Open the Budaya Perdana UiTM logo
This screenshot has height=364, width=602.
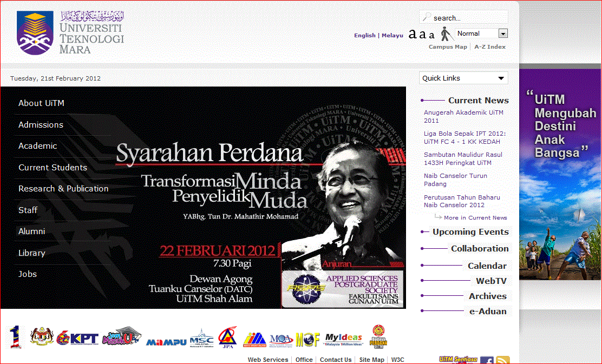pos(378,337)
